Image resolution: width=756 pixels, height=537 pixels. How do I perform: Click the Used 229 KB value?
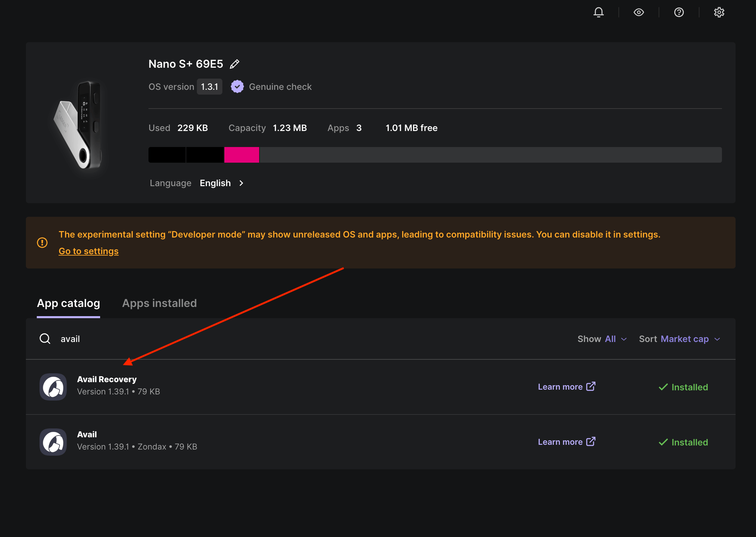pyautogui.click(x=193, y=128)
